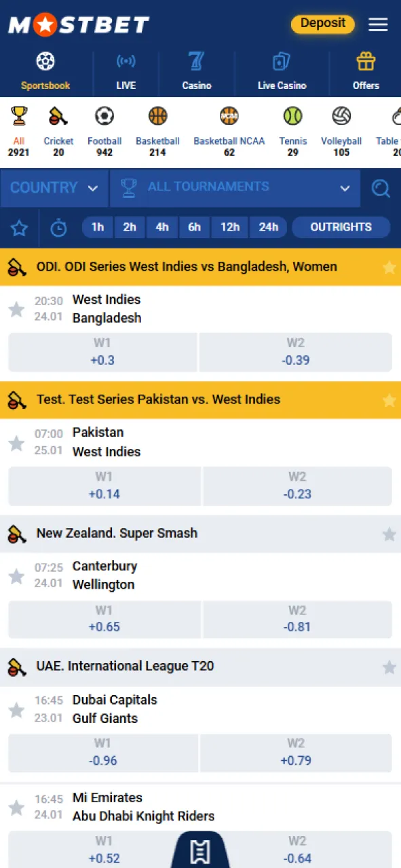Select the Basketball NCAA category

click(229, 117)
